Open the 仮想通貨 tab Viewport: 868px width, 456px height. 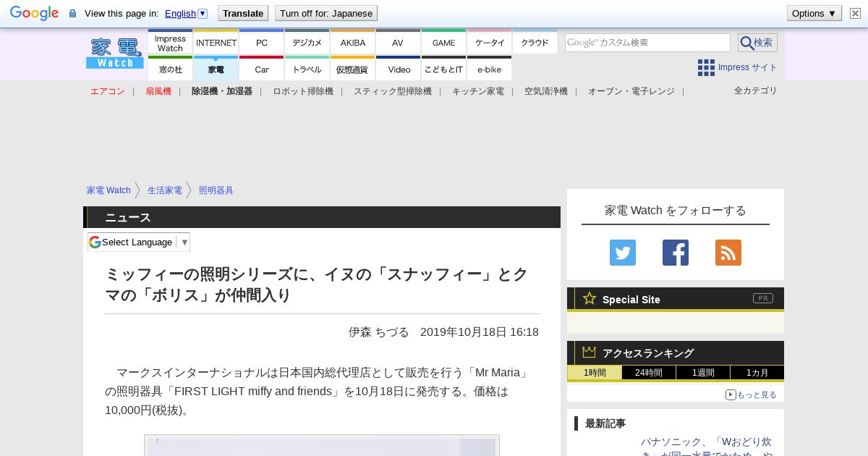pos(352,69)
